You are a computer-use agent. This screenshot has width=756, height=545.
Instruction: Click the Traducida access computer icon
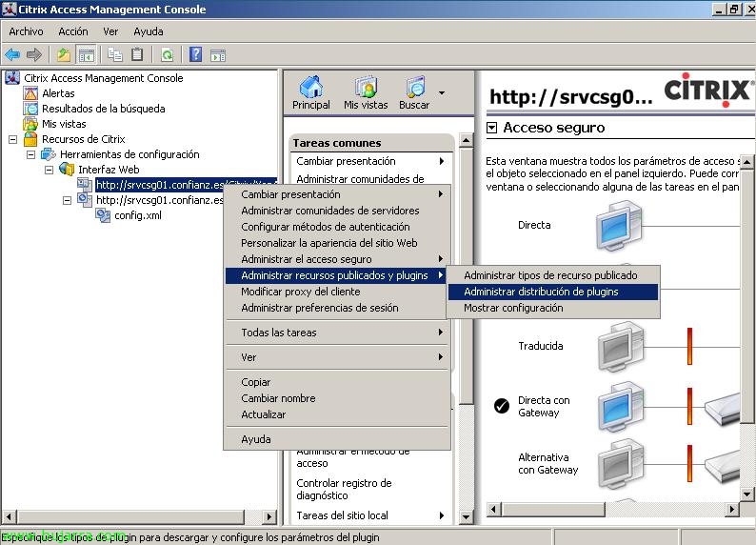[x=621, y=347]
